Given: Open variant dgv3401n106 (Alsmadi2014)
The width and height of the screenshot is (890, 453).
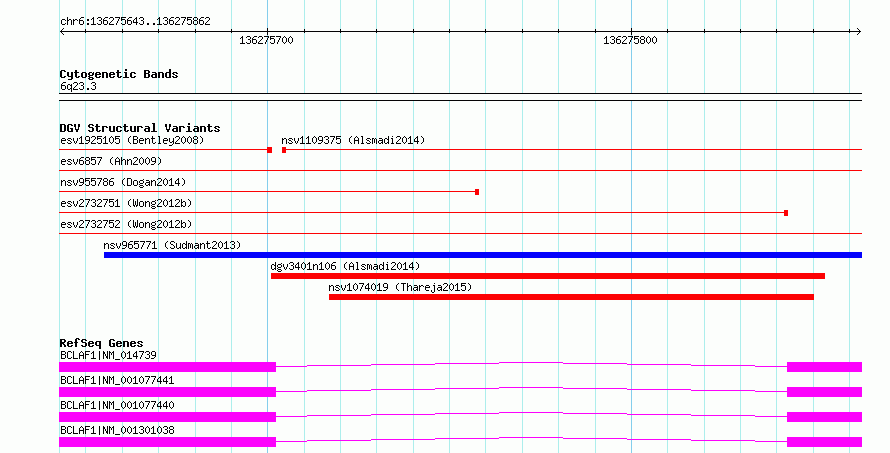Looking at the screenshot, I should tap(345, 266).
